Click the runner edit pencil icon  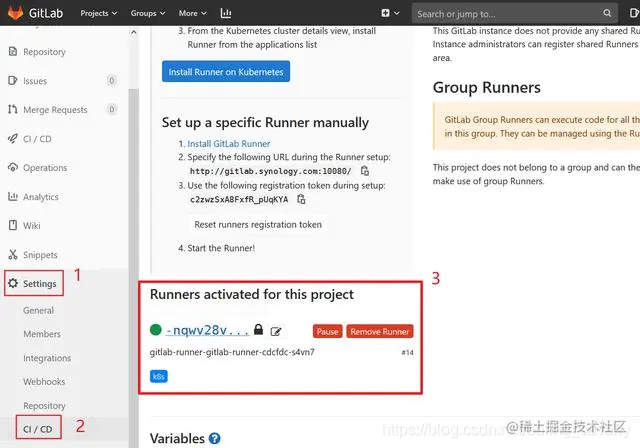point(276,331)
